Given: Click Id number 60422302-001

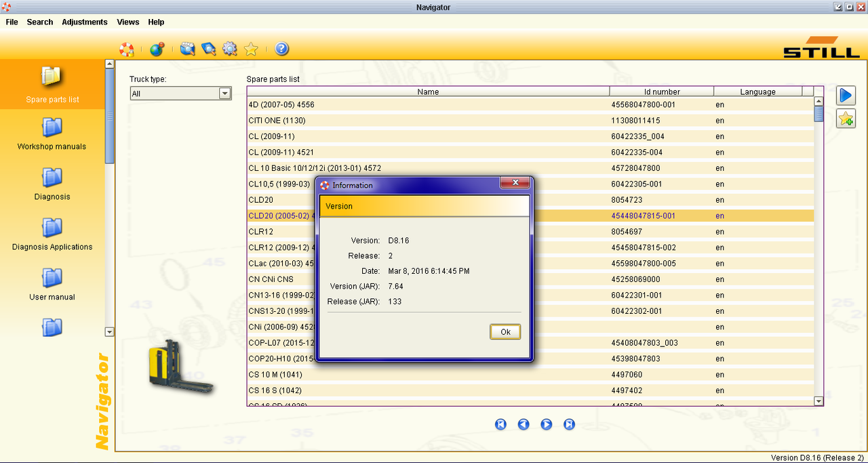Looking at the screenshot, I should coord(637,311).
